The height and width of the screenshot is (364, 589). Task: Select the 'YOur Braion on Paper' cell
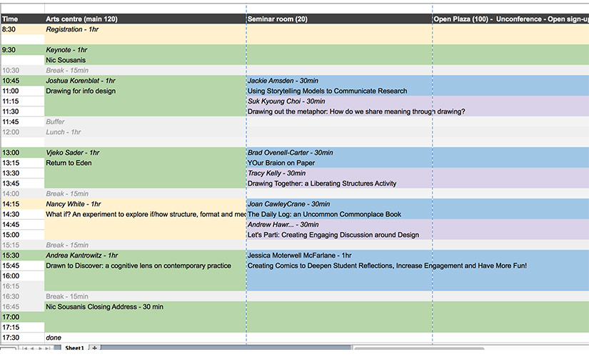coord(339,163)
